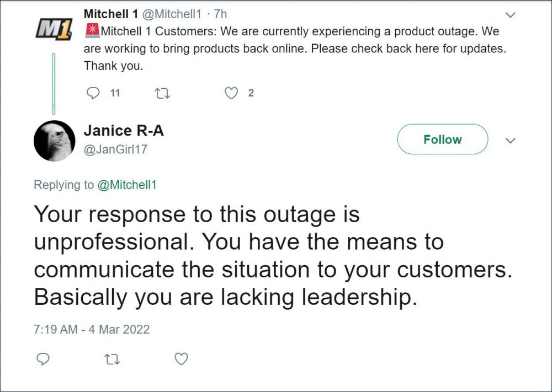Open the @JanGirl17 handle
552x392 pixels.
[115, 149]
